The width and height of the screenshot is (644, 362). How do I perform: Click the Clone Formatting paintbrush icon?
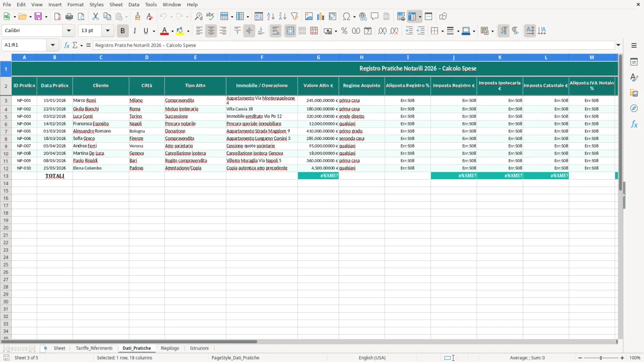[138, 17]
